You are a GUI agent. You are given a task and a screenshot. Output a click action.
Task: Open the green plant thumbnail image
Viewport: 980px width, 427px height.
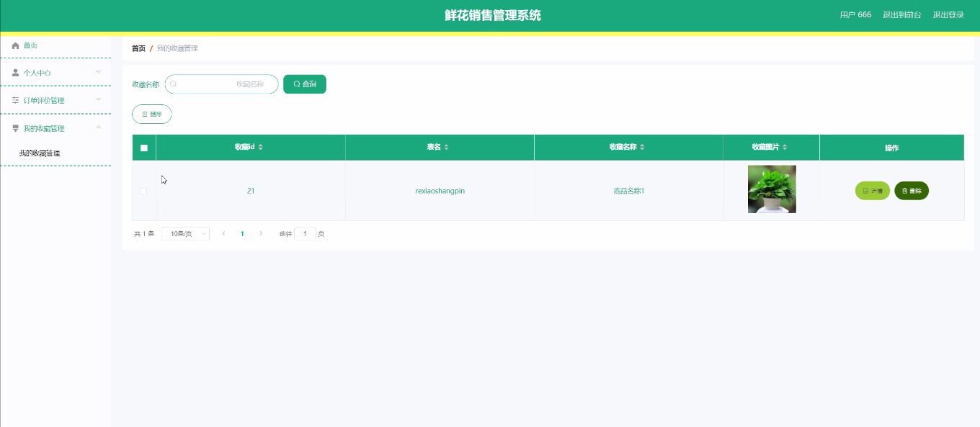pos(772,189)
